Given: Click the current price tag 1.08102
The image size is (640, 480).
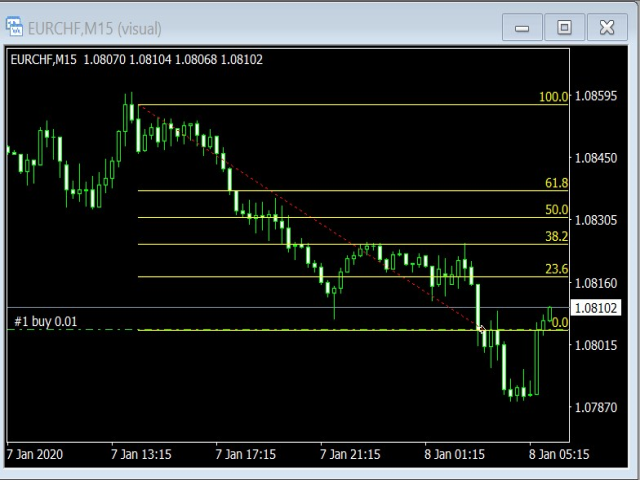Looking at the screenshot, I should point(596,308).
